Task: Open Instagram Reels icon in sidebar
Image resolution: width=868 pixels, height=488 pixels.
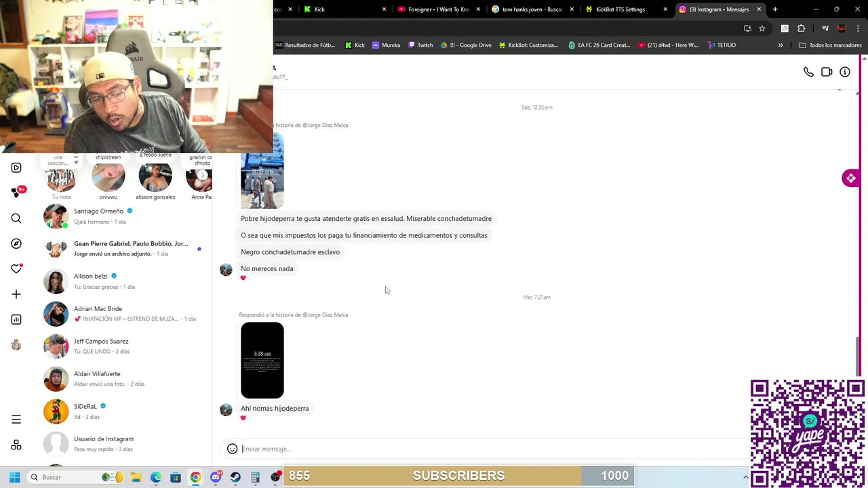Action: [16, 167]
